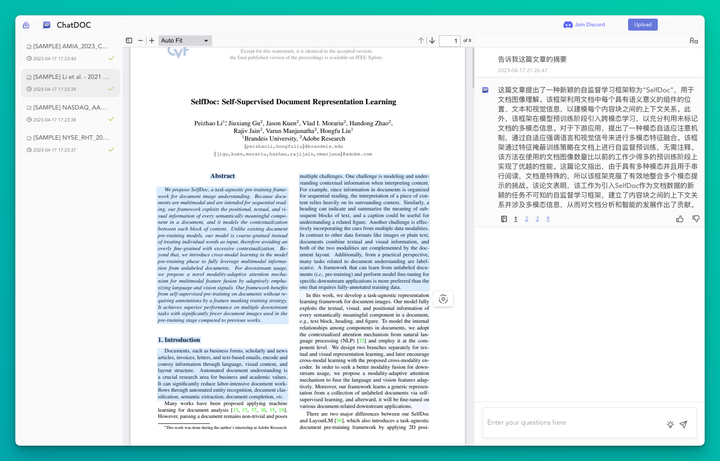The image size is (720, 461).
Task: Click the '1. Introduction' heading in the PDF
Action: [179, 340]
